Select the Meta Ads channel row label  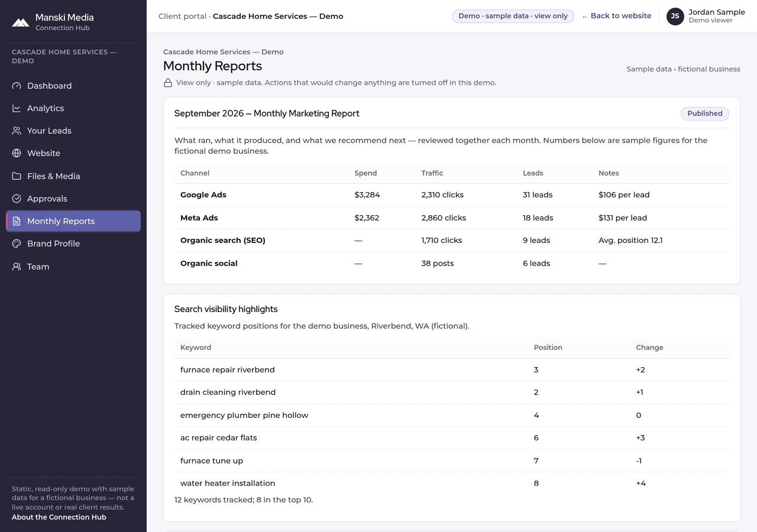click(x=199, y=218)
